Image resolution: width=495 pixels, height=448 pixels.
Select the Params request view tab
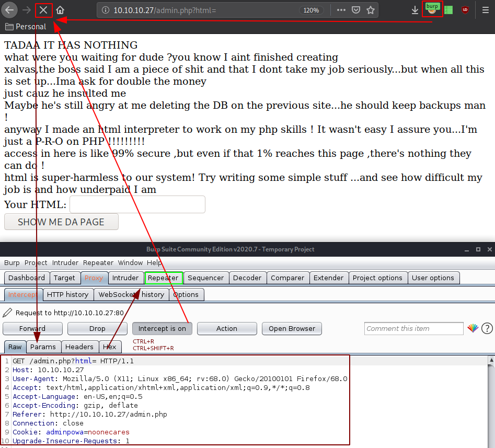(43, 347)
